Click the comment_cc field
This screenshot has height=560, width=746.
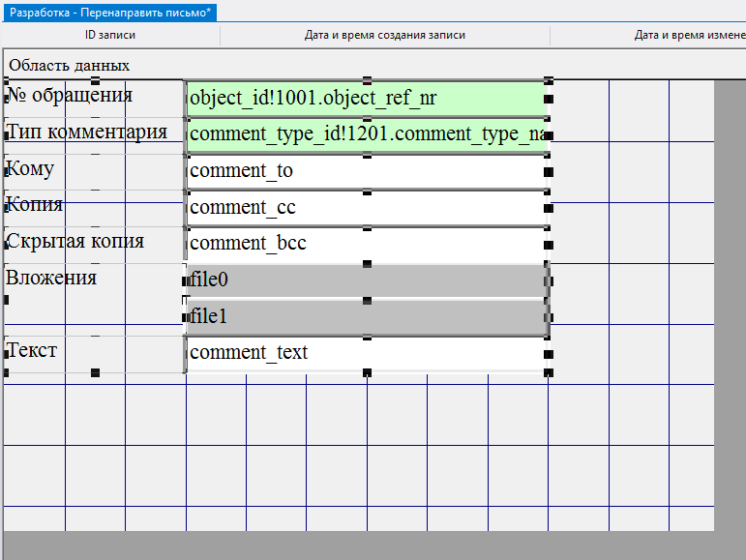367,207
